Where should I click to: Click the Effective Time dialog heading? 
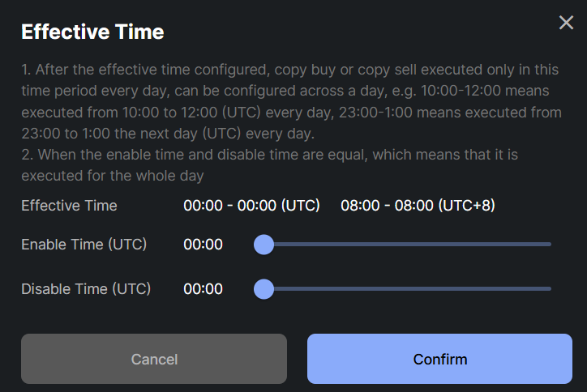(x=92, y=32)
